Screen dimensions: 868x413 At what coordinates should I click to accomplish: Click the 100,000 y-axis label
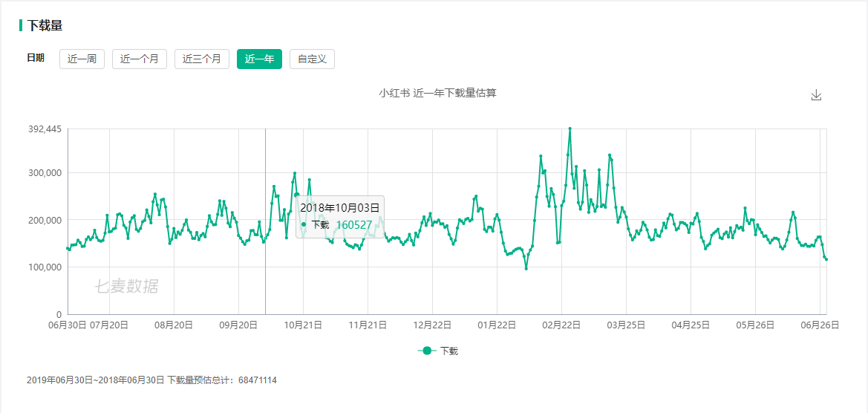click(45, 267)
